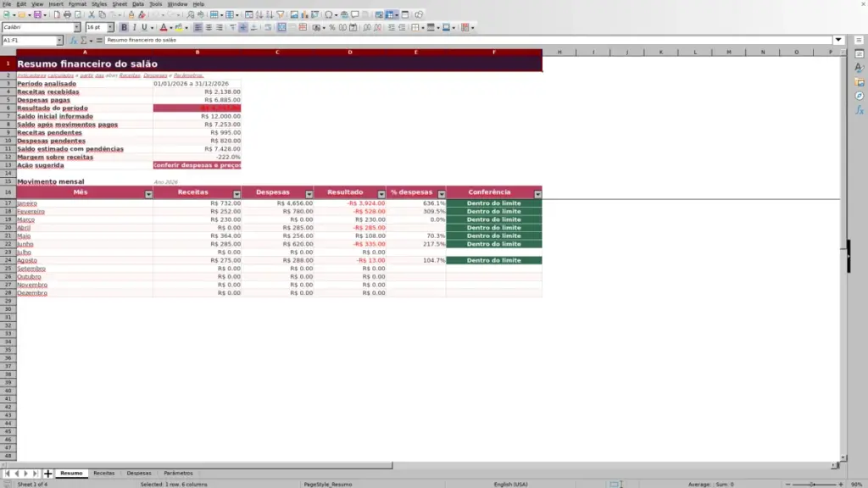Open the sidebar Gallery panel
Image resolution: width=868 pixels, height=488 pixels.
[860, 82]
